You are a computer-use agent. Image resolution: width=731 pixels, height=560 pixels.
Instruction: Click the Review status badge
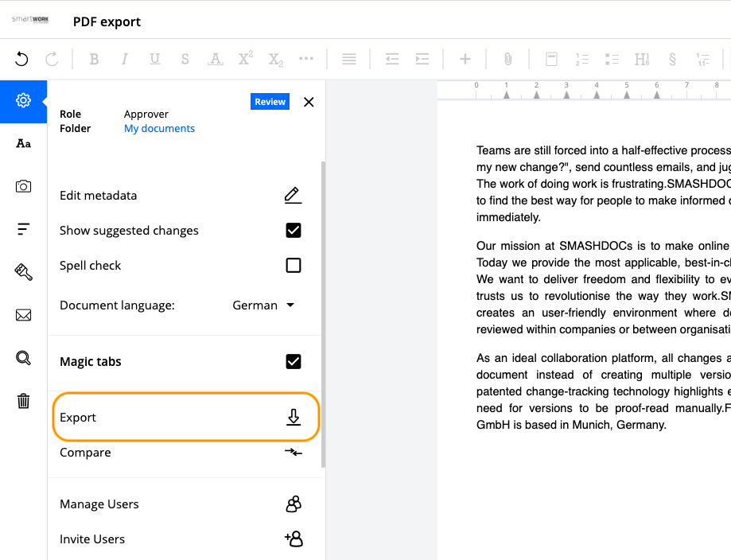pyautogui.click(x=270, y=102)
